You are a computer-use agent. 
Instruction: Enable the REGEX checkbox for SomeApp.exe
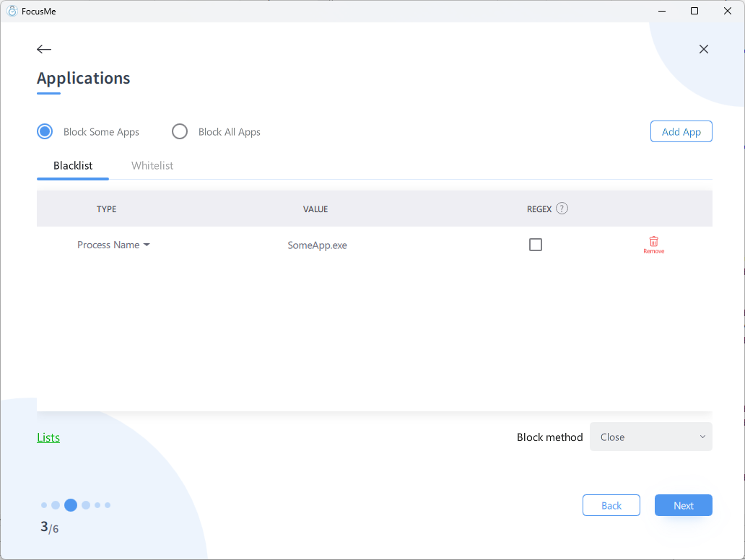(536, 245)
